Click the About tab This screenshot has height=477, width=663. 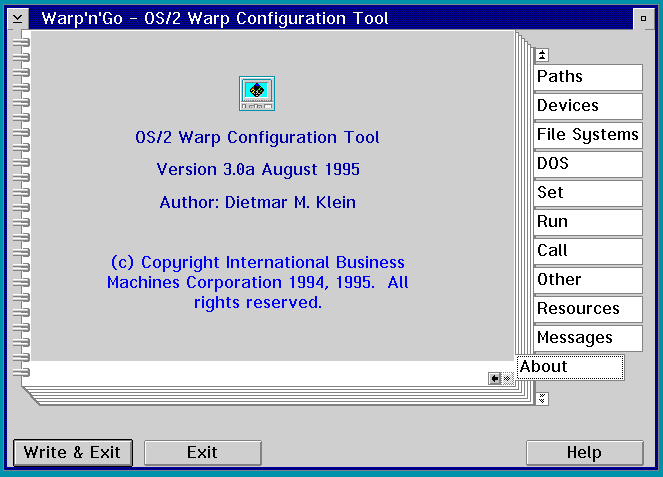[x=570, y=367]
